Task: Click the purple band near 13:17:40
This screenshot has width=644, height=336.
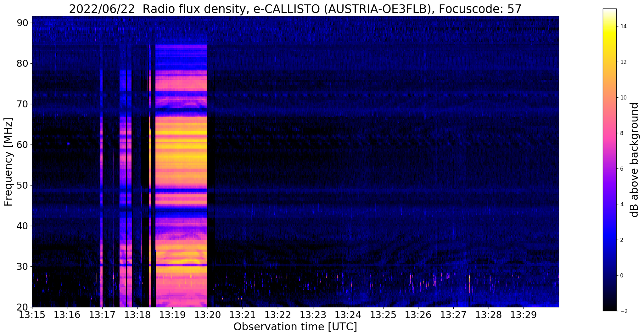Action: tap(126, 188)
